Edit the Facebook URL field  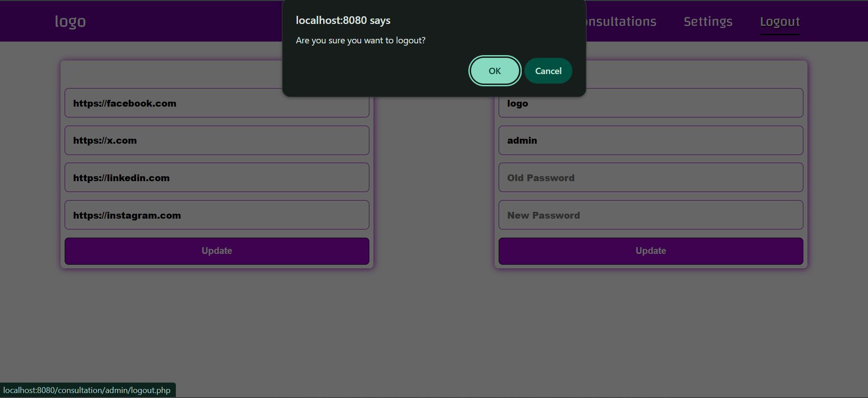click(x=217, y=103)
